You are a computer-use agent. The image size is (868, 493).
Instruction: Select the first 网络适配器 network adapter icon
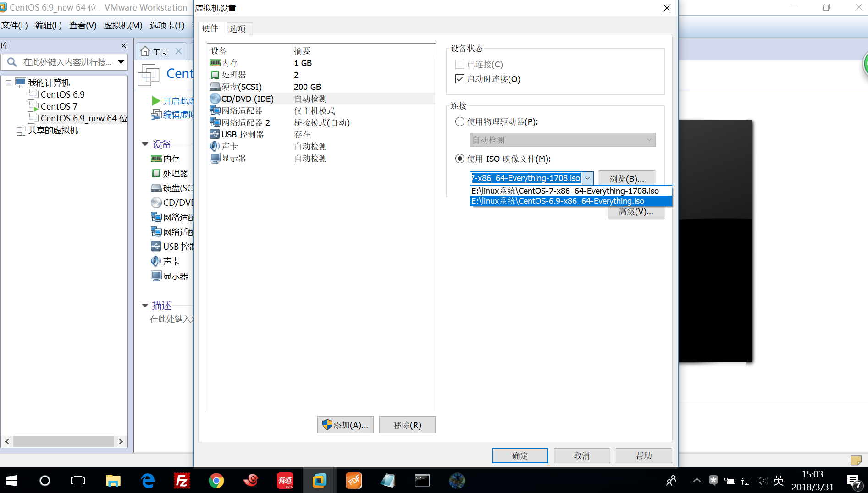pyautogui.click(x=215, y=110)
